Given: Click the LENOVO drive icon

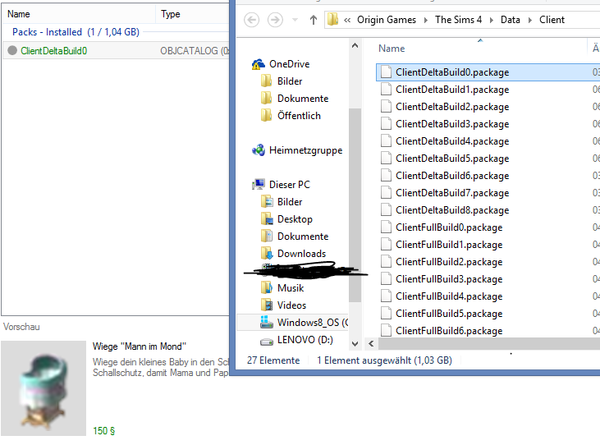Looking at the screenshot, I should click(267, 341).
